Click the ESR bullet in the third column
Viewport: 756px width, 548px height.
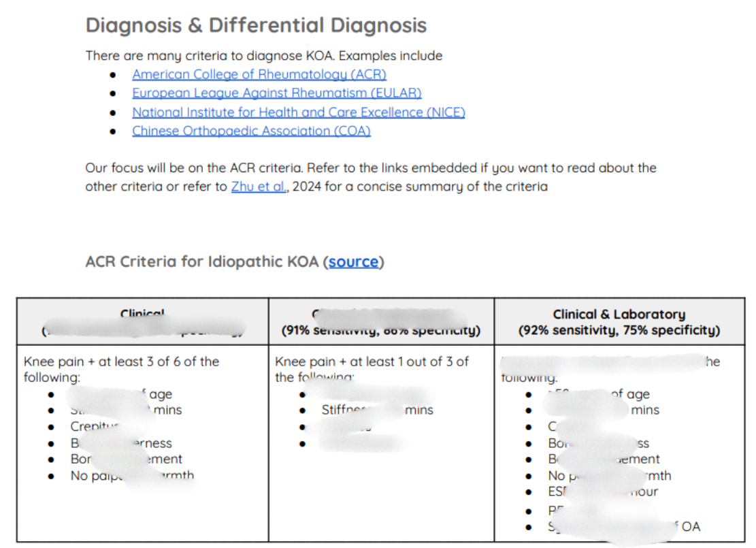pos(559,491)
